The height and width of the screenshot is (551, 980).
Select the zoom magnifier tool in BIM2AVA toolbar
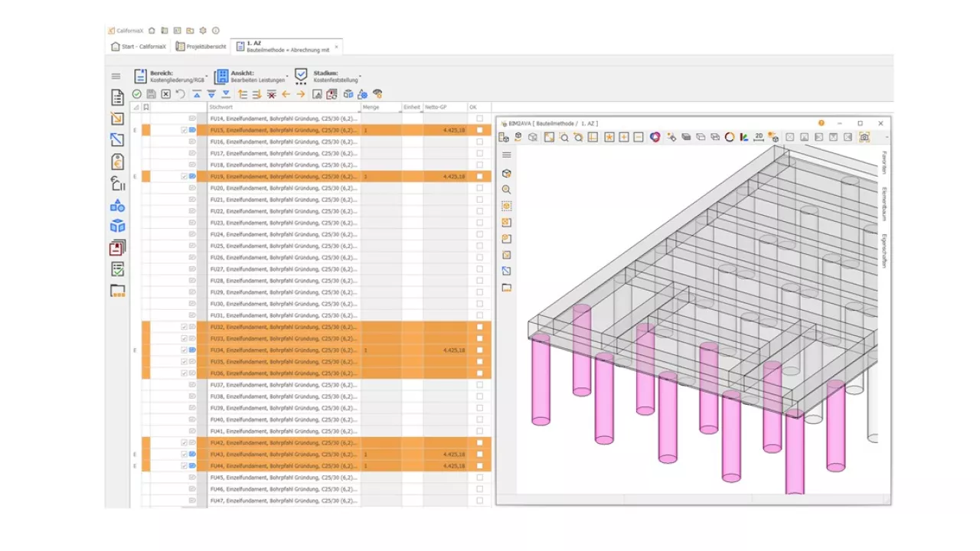point(564,138)
